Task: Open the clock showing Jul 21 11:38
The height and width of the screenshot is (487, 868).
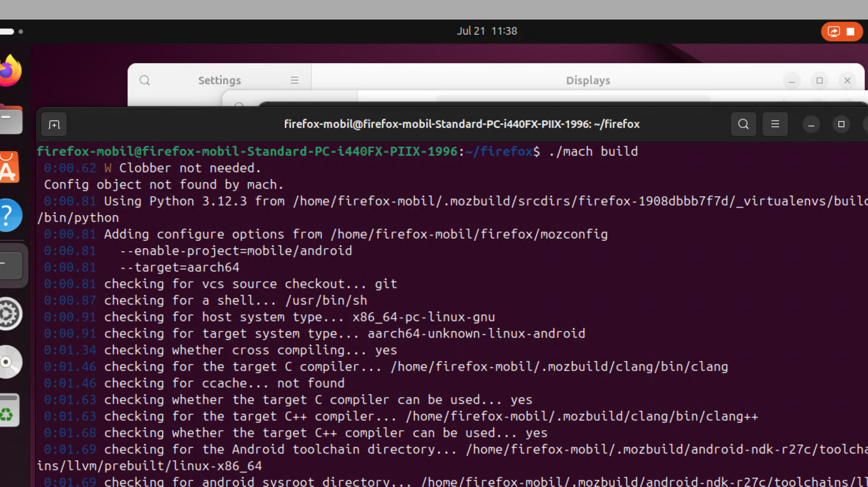Action: (x=487, y=31)
